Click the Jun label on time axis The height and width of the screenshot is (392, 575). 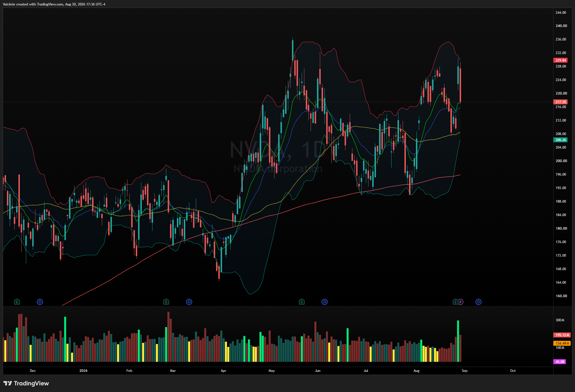(318, 371)
